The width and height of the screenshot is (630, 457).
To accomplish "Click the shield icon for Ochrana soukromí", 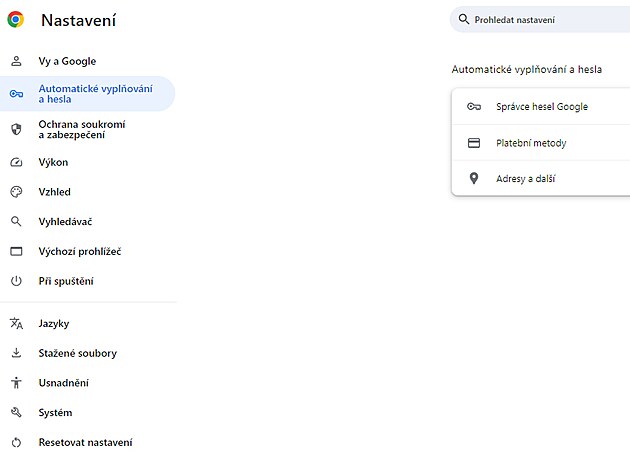I will click(16, 129).
